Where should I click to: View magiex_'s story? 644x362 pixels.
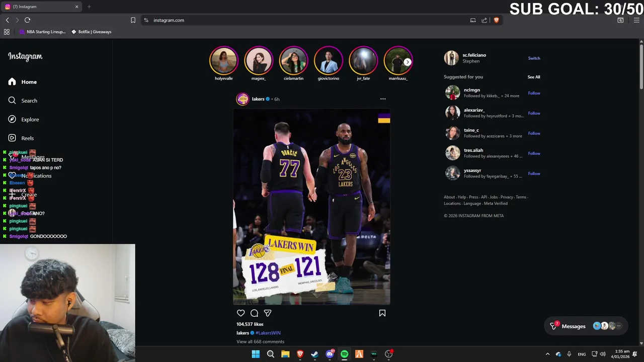click(259, 60)
